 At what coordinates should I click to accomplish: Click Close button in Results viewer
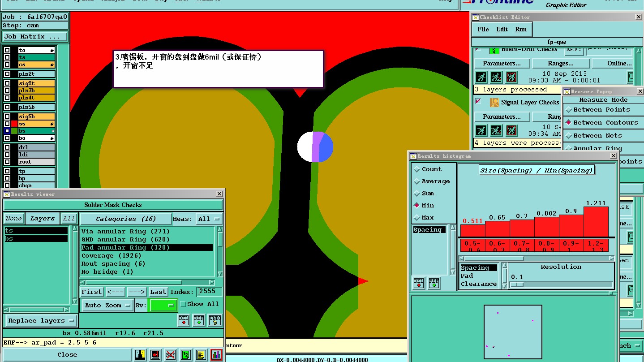[x=67, y=355]
